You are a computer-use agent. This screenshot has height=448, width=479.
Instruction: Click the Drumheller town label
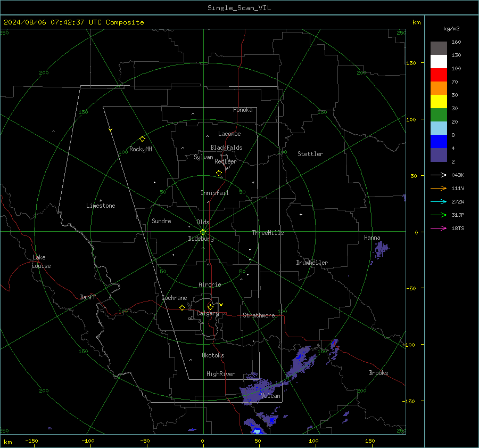pos(312,263)
